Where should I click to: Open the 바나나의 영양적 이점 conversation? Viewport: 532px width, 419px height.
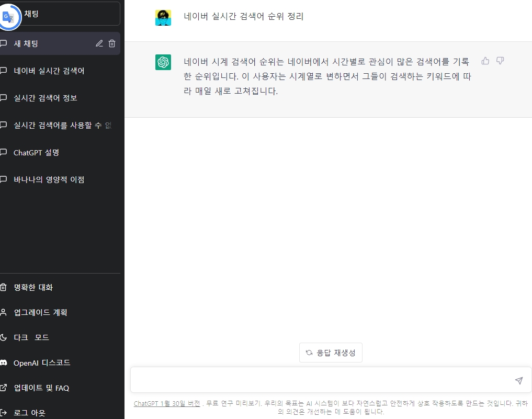click(60, 179)
